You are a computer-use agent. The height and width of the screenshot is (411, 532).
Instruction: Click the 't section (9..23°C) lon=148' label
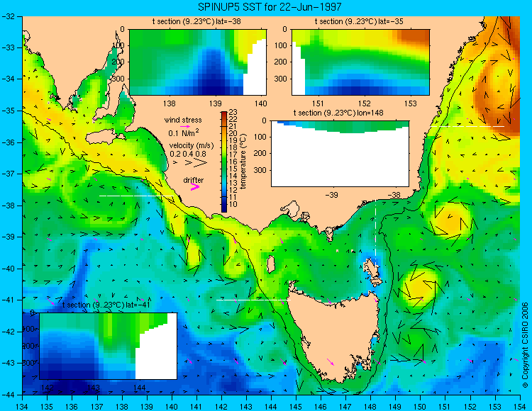(338, 113)
